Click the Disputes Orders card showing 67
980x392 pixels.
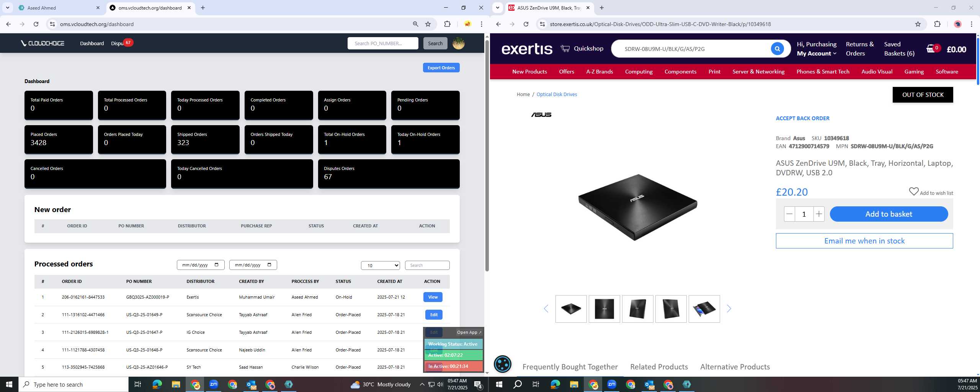[x=389, y=173]
